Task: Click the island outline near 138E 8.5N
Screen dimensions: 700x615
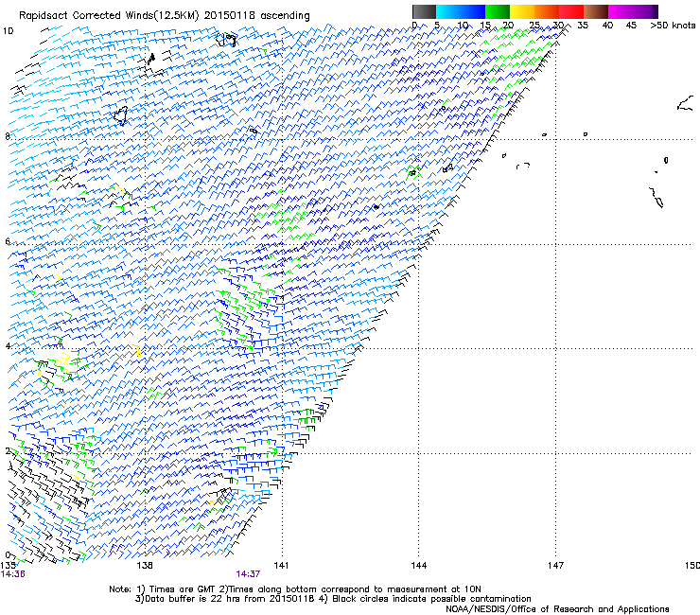Action: point(121,115)
